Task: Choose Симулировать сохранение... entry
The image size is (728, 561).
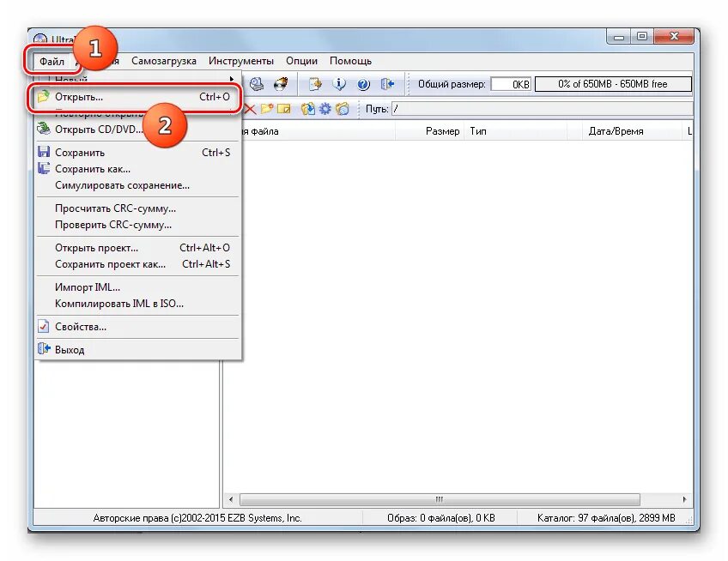Action: tap(138, 185)
